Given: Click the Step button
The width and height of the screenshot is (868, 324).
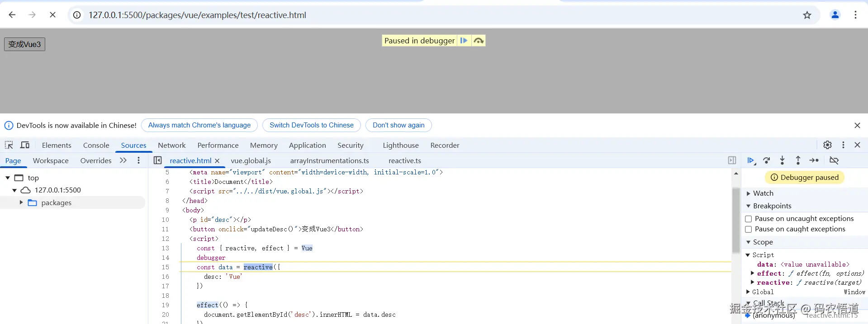Looking at the screenshot, I should [x=814, y=160].
